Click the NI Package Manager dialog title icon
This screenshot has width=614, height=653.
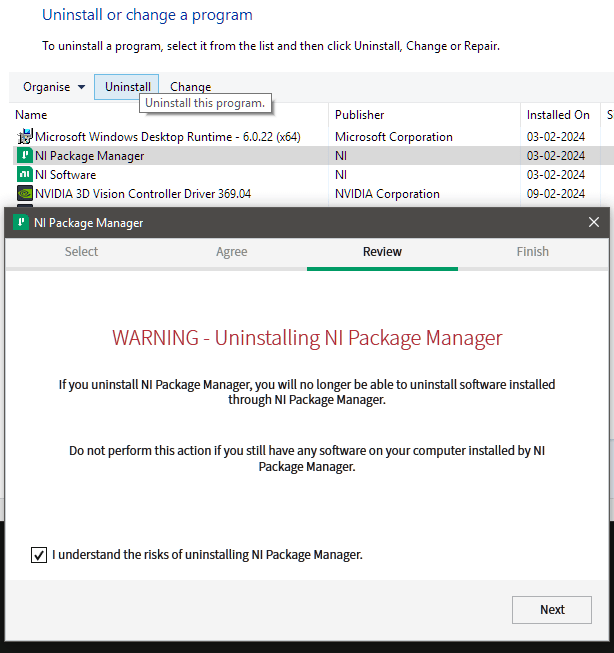21,222
